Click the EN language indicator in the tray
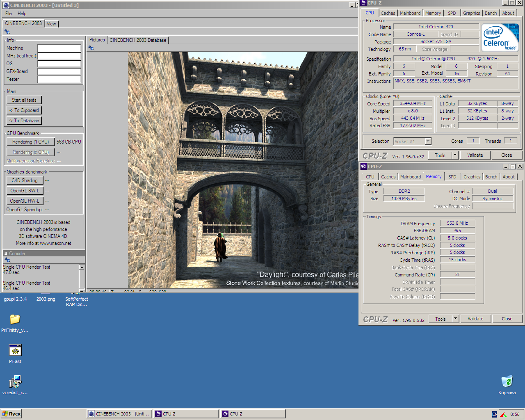Screen dimensions: 525x420 point(495,414)
